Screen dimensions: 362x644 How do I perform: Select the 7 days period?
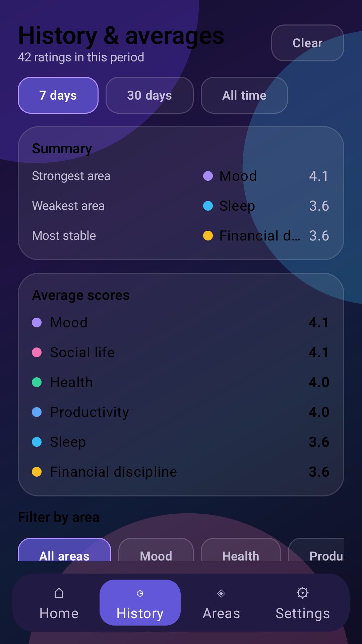click(x=58, y=95)
